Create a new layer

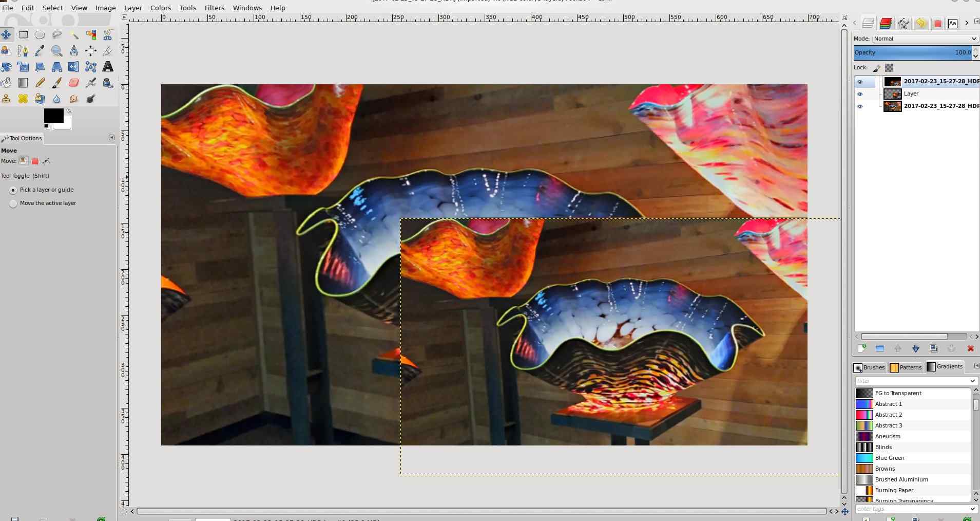tap(862, 348)
